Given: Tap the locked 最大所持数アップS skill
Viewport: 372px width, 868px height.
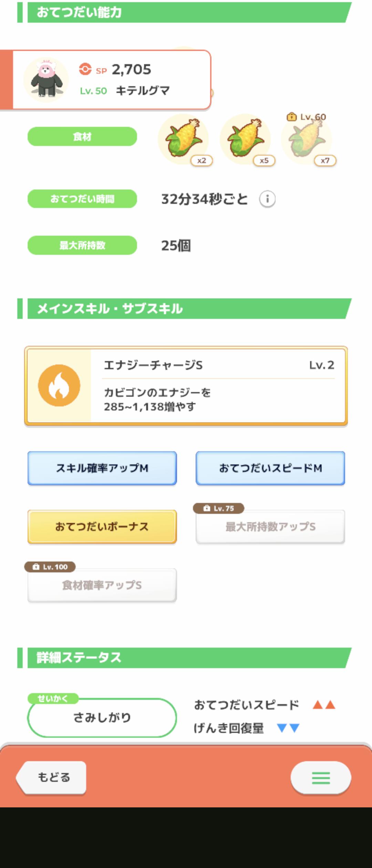Looking at the screenshot, I should 270,527.
